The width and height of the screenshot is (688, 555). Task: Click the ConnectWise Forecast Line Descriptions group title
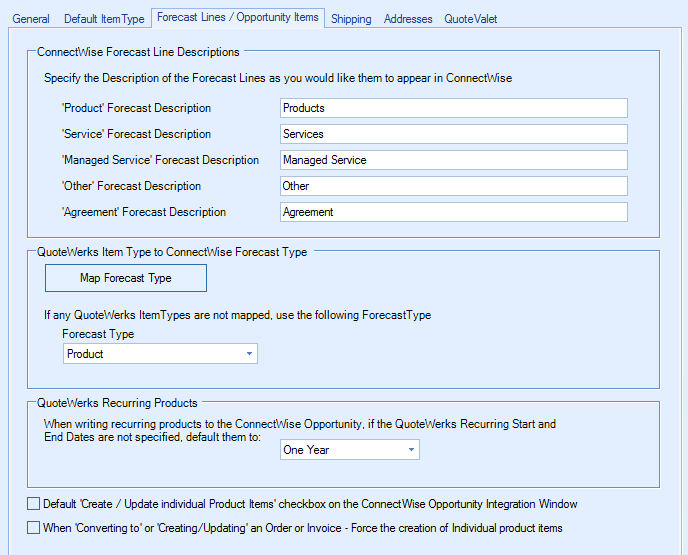pyautogui.click(x=138, y=52)
